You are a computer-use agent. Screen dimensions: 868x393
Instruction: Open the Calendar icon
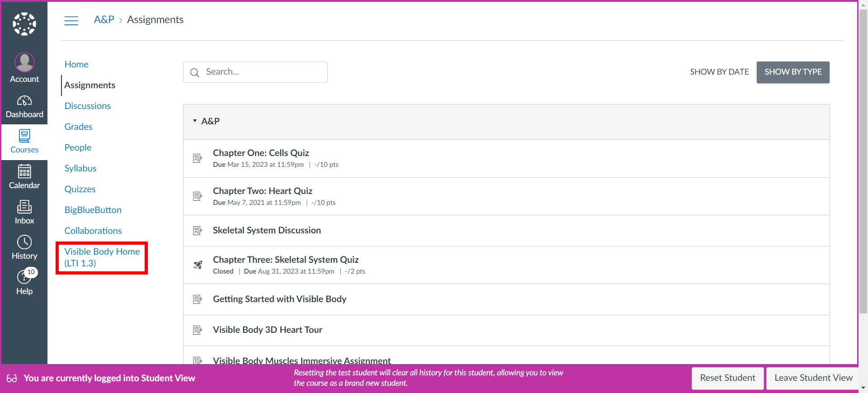point(24,177)
